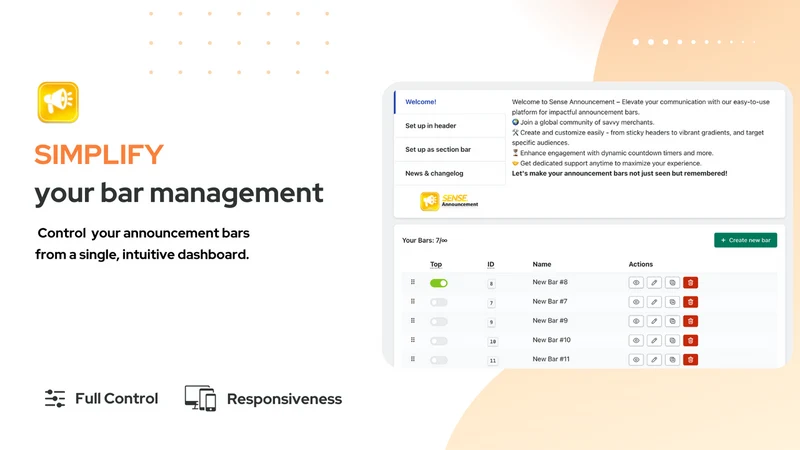This screenshot has height=450, width=800.
Task: Click the yellow megaphone app icon
Action: (x=58, y=102)
